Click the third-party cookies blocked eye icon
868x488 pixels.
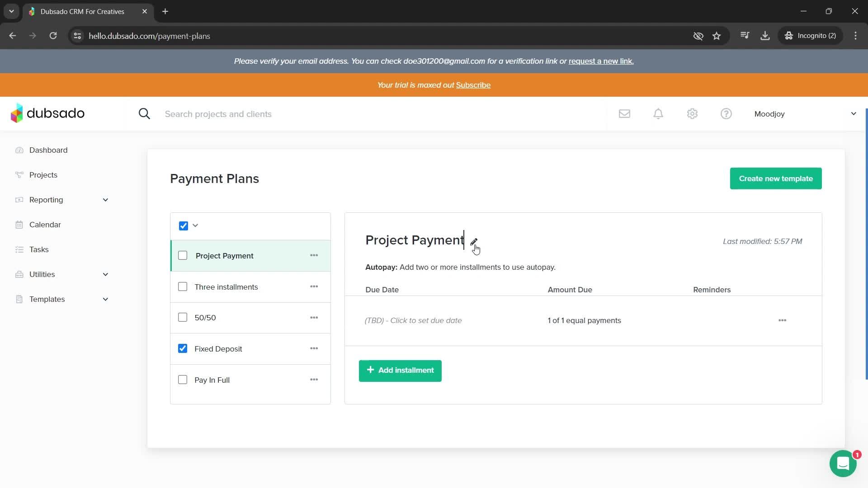(698, 36)
